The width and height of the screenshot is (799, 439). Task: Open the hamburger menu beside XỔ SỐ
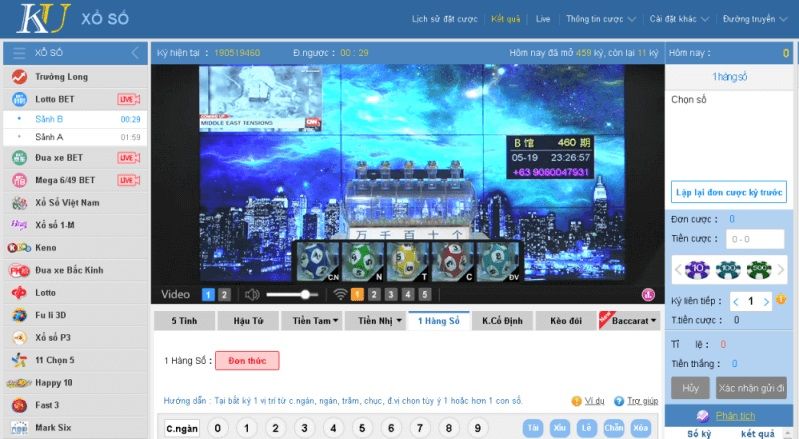[x=19, y=53]
